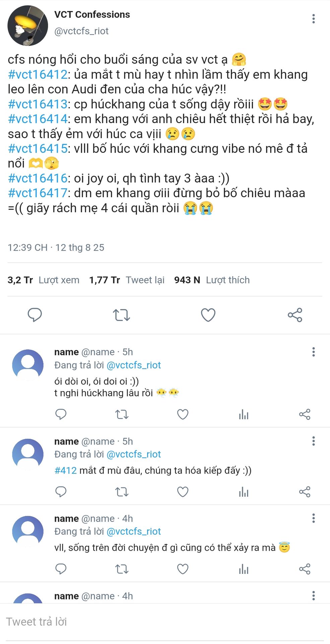View analytics of the húckhang reply

pyautogui.click(x=244, y=415)
